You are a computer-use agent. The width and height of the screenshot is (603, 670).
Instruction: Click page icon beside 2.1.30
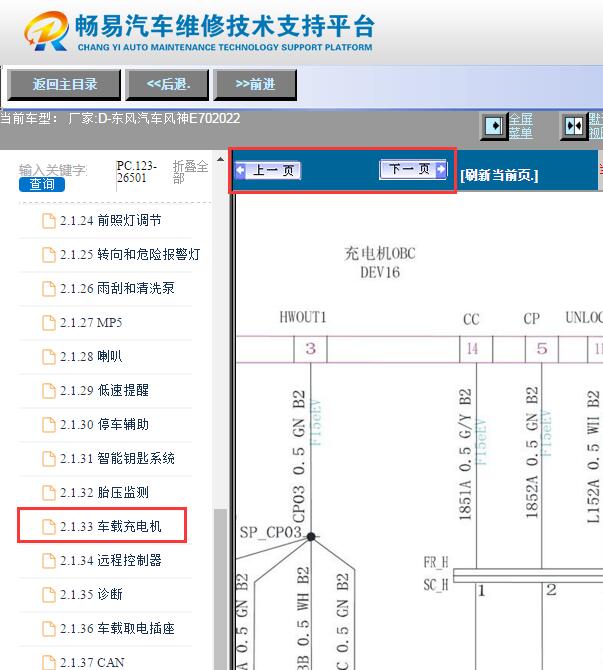coord(49,425)
